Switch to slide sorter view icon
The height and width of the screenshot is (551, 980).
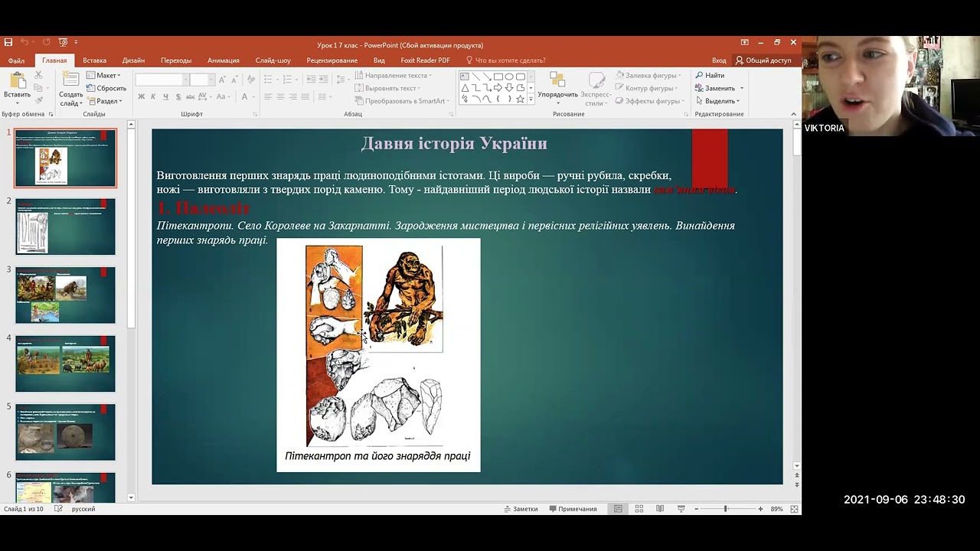pyautogui.click(x=639, y=509)
